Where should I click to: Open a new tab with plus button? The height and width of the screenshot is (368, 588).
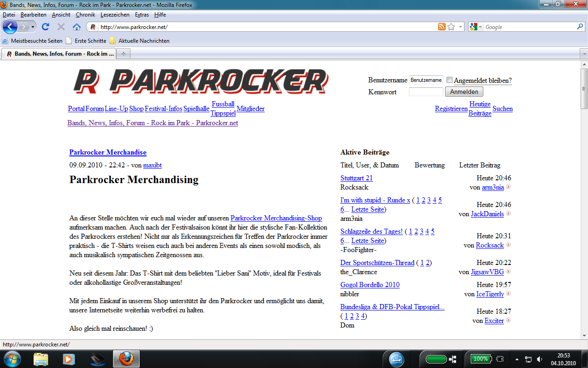click(x=123, y=54)
